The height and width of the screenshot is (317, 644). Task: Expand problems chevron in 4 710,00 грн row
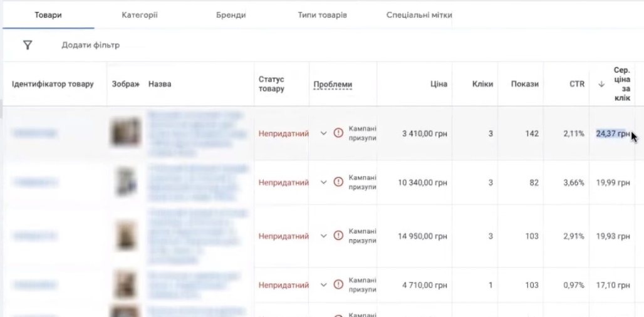click(323, 285)
